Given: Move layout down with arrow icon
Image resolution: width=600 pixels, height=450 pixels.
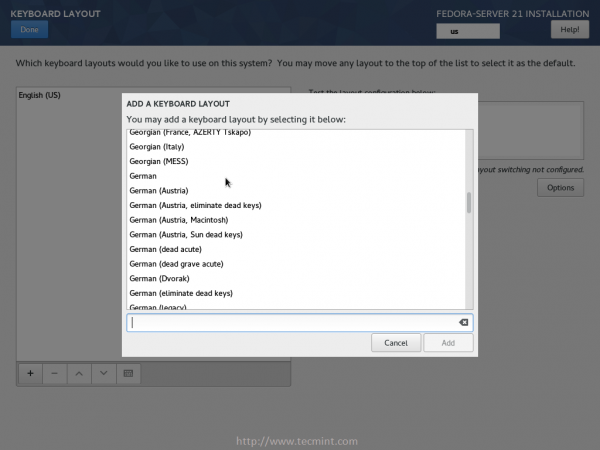Looking at the screenshot, I should click(103, 373).
